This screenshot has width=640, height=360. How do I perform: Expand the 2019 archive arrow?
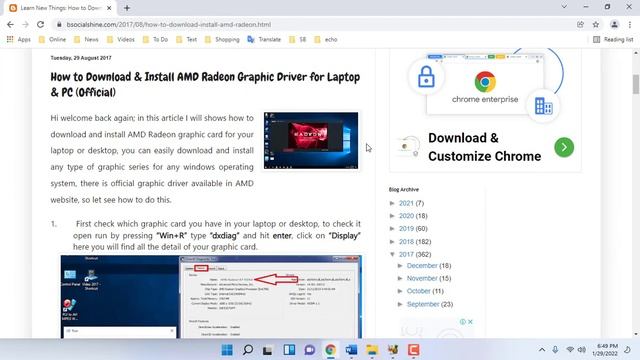click(x=392, y=229)
